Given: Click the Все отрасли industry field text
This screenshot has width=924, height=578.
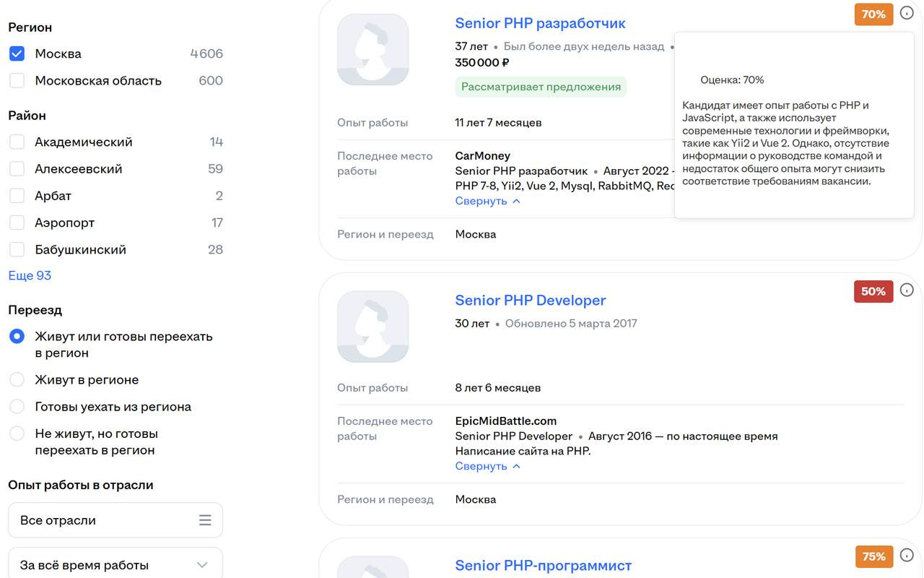Looking at the screenshot, I should click(x=58, y=520).
